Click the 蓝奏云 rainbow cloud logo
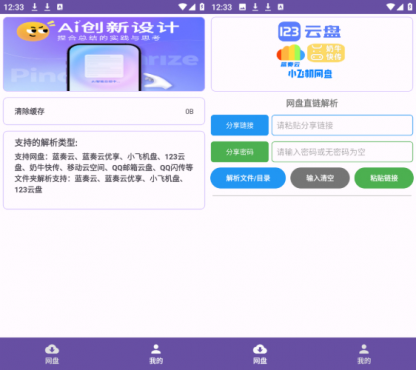The width and height of the screenshot is (416, 370). coord(290,55)
